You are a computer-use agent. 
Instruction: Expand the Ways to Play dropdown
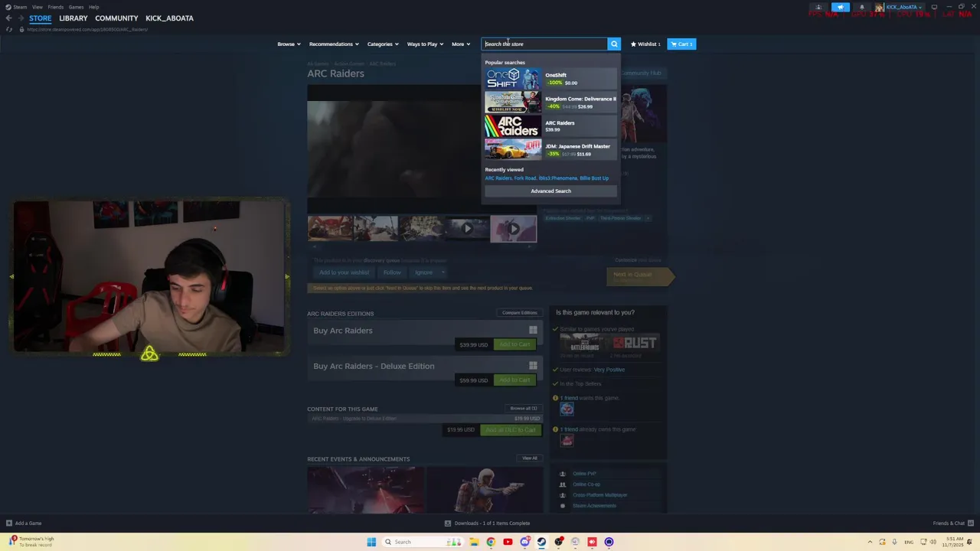425,44
